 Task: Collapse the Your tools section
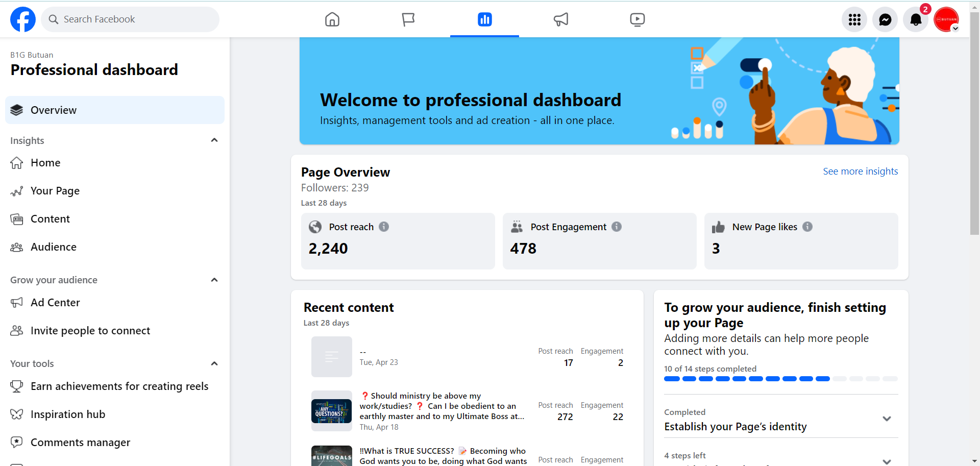coord(214,363)
